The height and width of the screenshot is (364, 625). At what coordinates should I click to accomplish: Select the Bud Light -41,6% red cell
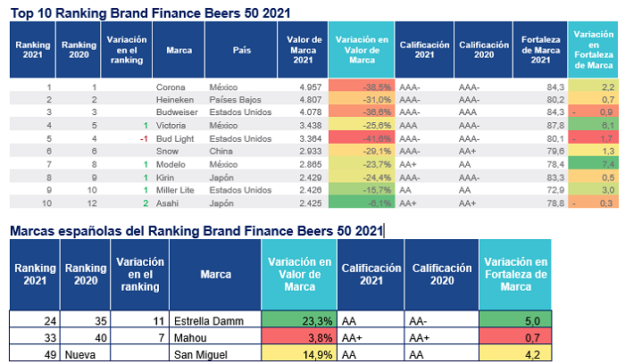362,138
